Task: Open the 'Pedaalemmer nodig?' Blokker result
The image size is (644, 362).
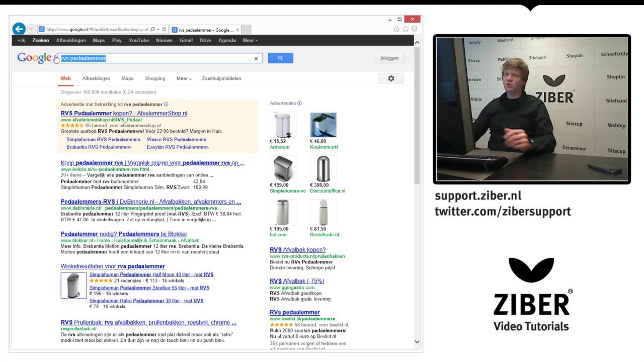Action: [x=124, y=234]
